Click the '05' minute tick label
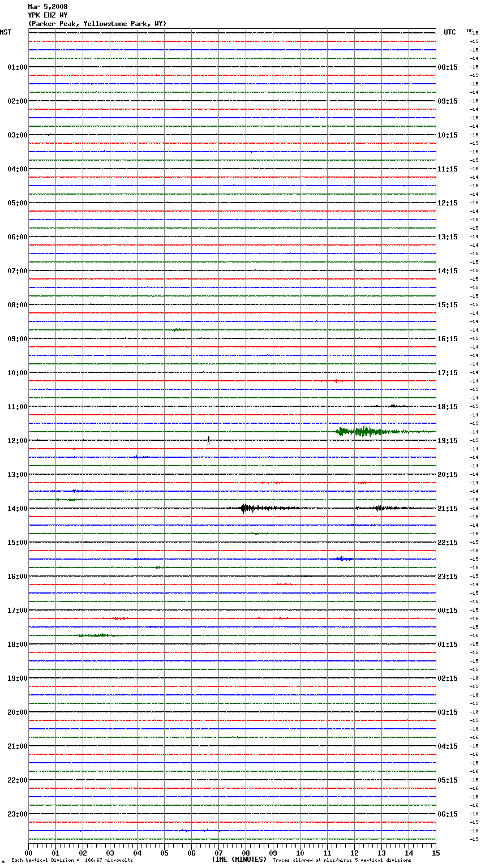481x868 pixels. tap(164, 853)
